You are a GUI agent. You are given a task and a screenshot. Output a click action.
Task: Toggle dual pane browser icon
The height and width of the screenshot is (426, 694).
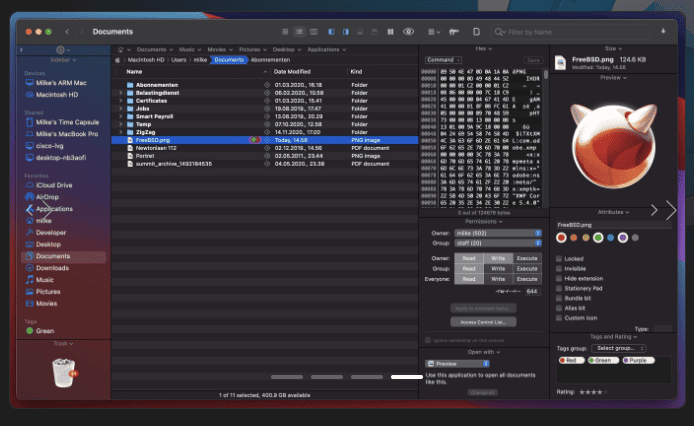[390, 32]
